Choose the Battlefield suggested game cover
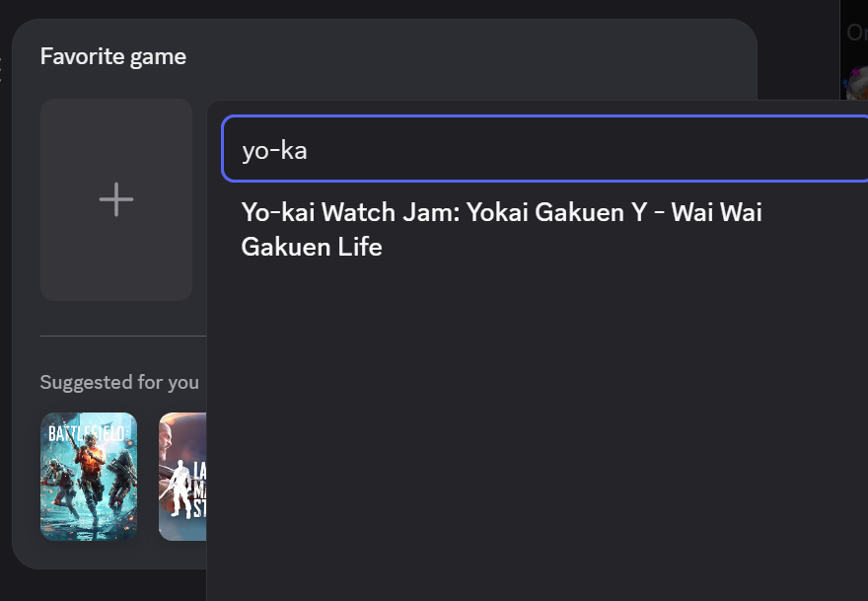Image resolution: width=868 pixels, height=601 pixels. tap(89, 477)
